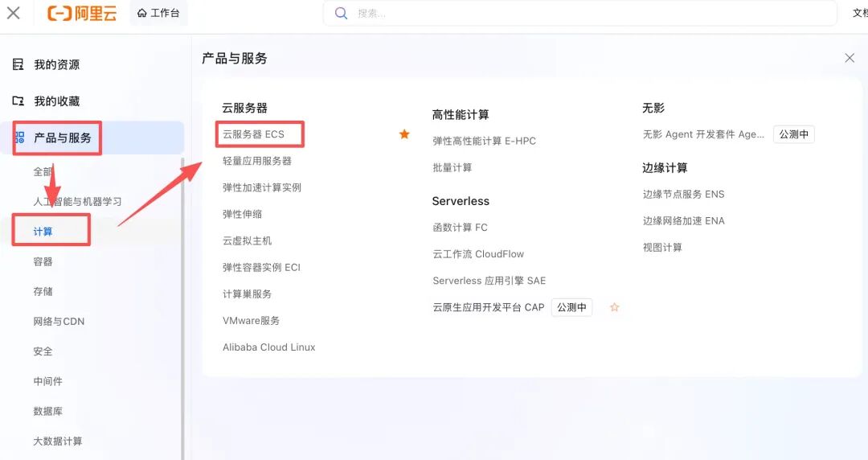Click the sidebar vertical scrollbar
The image size is (868, 460).
pos(182,308)
